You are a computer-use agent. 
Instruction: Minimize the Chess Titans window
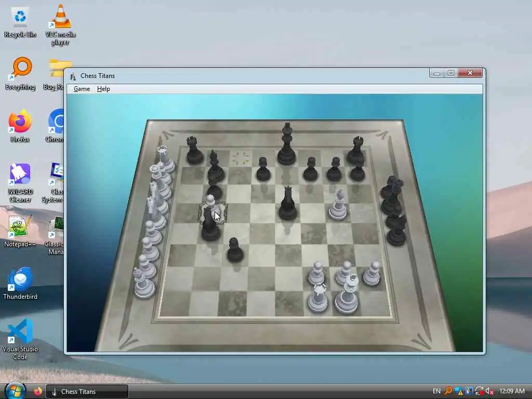(436, 73)
